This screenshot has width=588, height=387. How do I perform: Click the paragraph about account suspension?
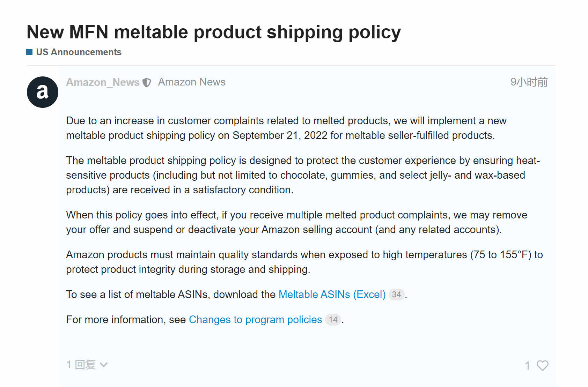coord(297,222)
